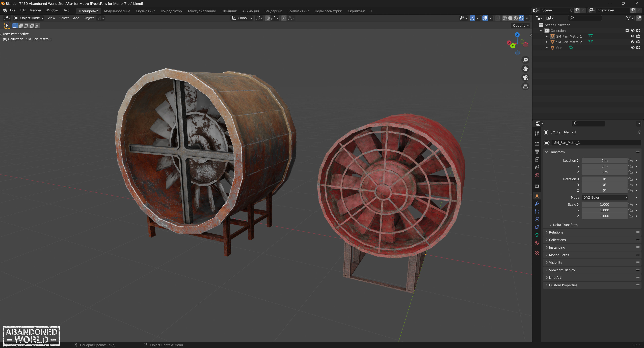Switch perspective/orthographic grid icon
644x348 pixels.
coord(525,86)
